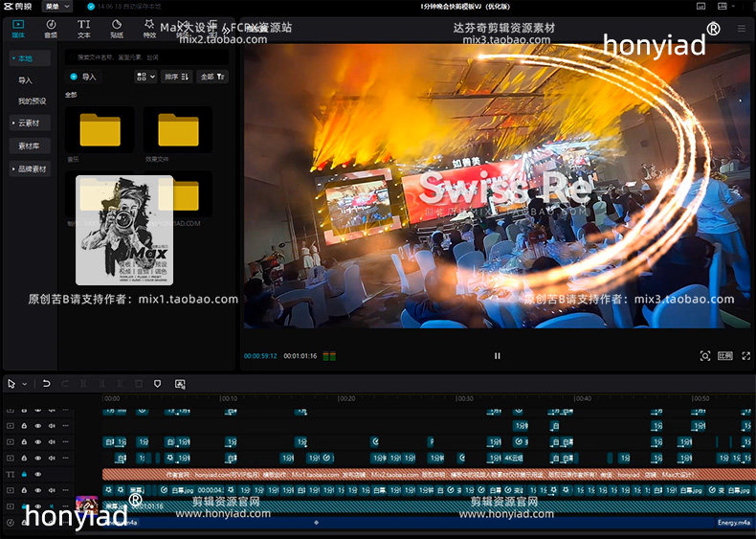This screenshot has height=539, width=756.
Task: Open the 素材库 material library
Action: click(x=30, y=146)
